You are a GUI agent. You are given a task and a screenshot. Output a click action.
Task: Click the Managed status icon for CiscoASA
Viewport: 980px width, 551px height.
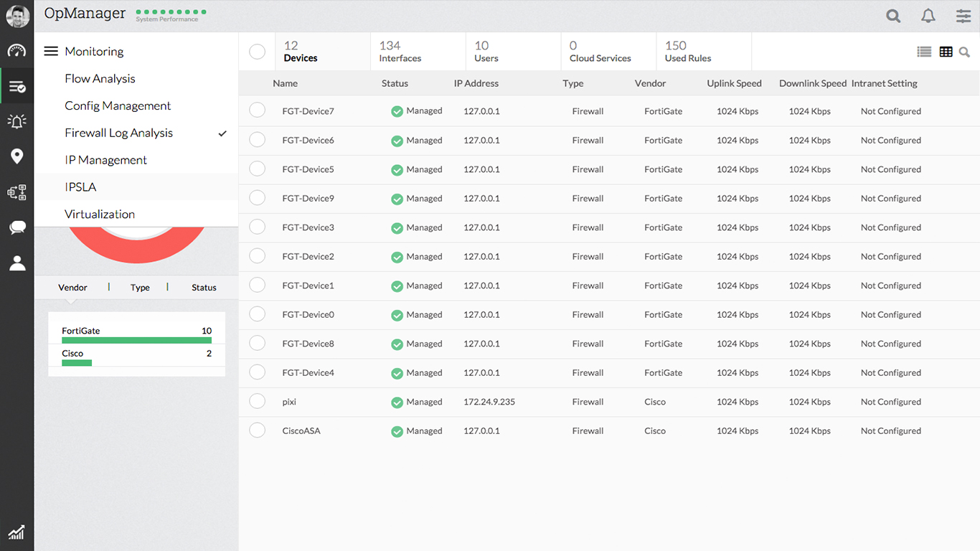(x=397, y=432)
